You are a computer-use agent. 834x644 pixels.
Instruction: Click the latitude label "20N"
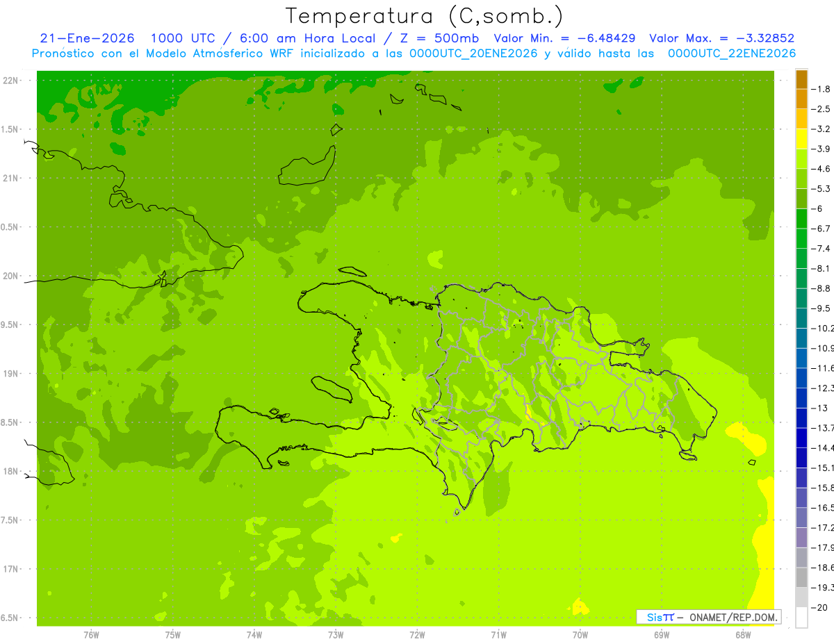pos(10,276)
